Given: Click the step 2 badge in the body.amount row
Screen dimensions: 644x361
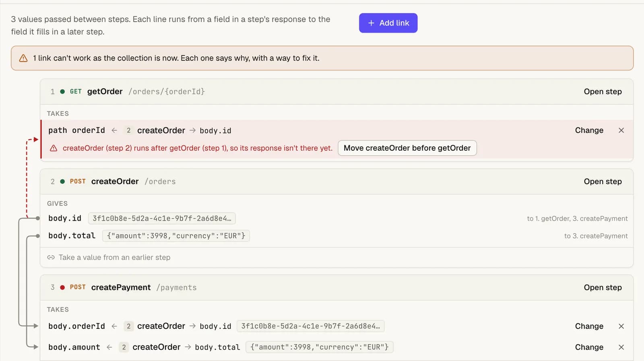Looking at the screenshot, I should click(x=124, y=347).
